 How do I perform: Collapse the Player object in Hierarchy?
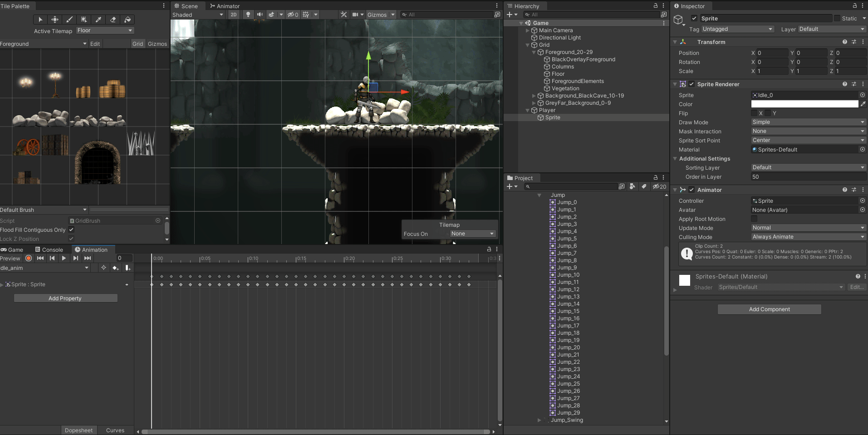point(528,110)
